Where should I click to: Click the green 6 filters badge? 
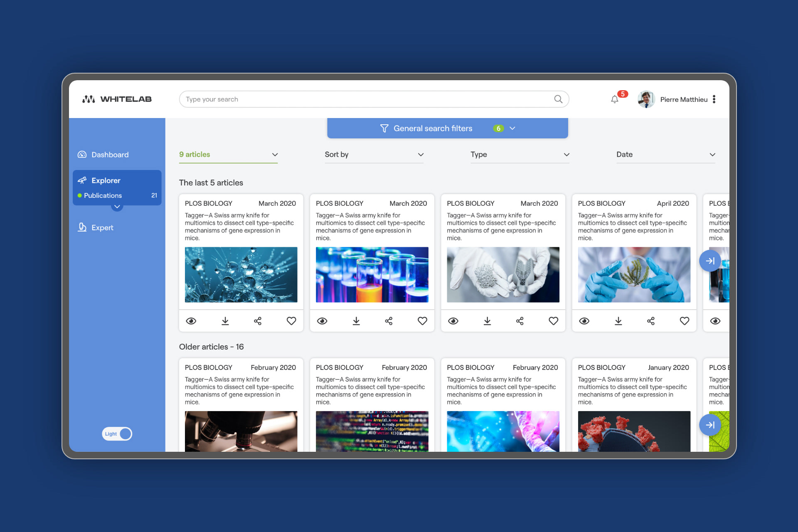tap(498, 128)
